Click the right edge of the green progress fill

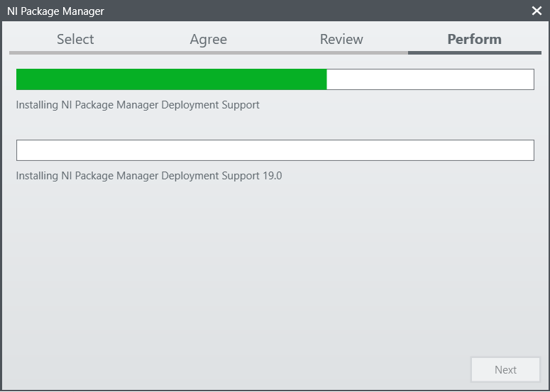pyautogui.click(x=324, y=79)
